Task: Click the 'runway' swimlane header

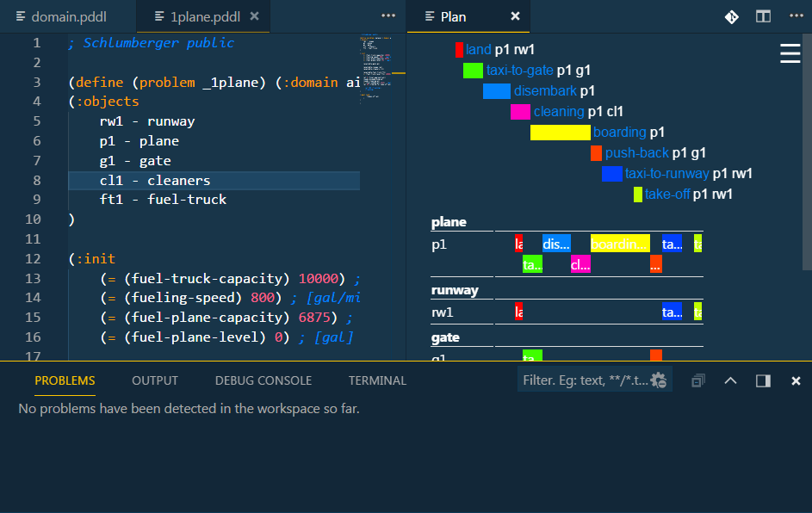Action: (x=455, y=290)
